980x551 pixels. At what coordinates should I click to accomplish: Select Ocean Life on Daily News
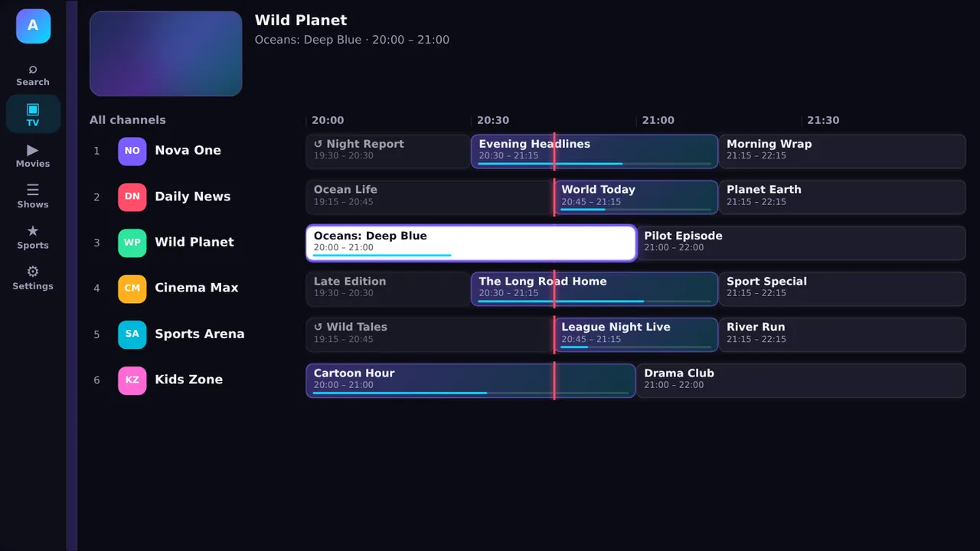coord(429,197)
